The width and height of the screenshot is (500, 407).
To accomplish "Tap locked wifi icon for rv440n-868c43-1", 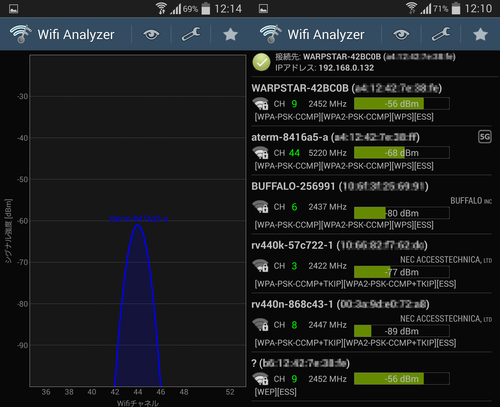I will point(260,325).
